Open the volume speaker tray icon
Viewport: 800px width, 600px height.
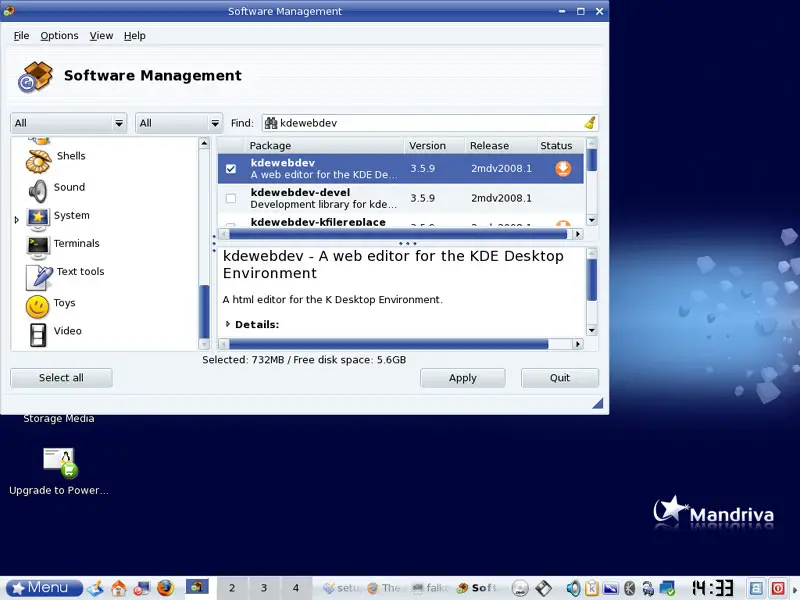(573, 588)
